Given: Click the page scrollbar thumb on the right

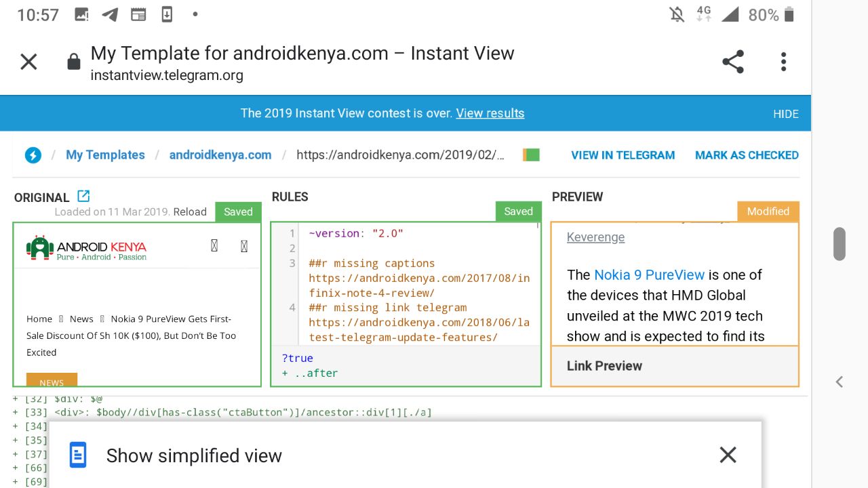Looking at the screenshot, I should [x=840, y=244].
